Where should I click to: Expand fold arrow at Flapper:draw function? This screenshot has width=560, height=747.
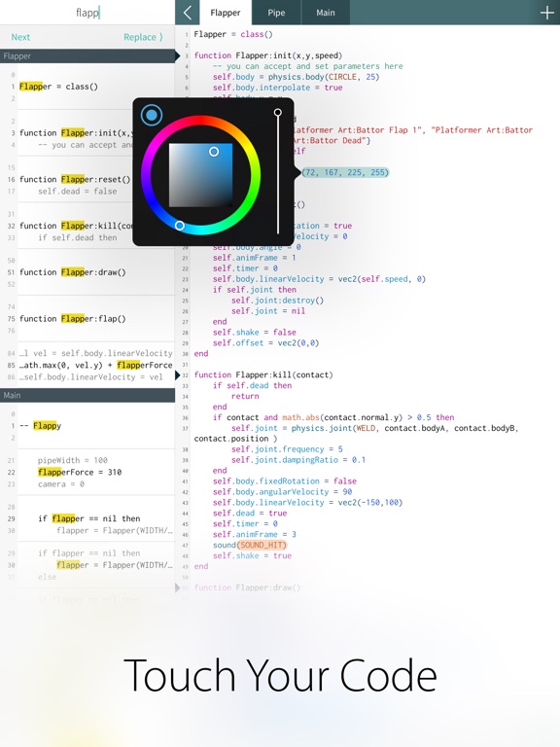click(x=178, y=587)
